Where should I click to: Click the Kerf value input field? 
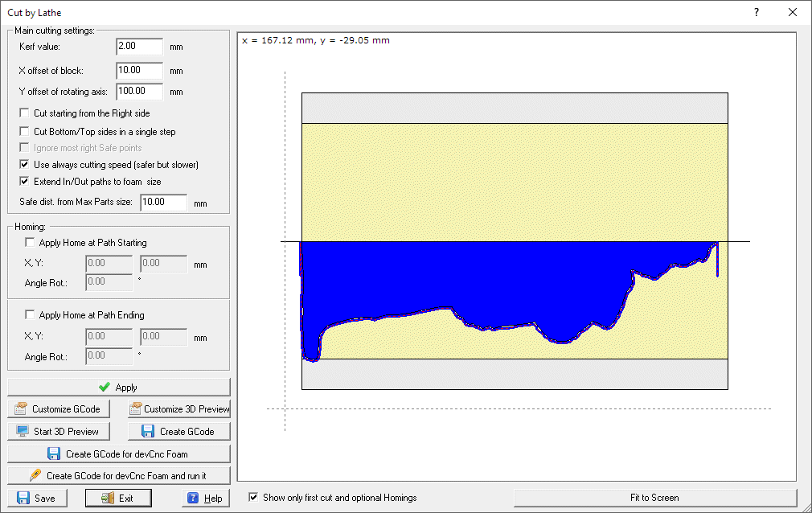click(x=139, y=47)
